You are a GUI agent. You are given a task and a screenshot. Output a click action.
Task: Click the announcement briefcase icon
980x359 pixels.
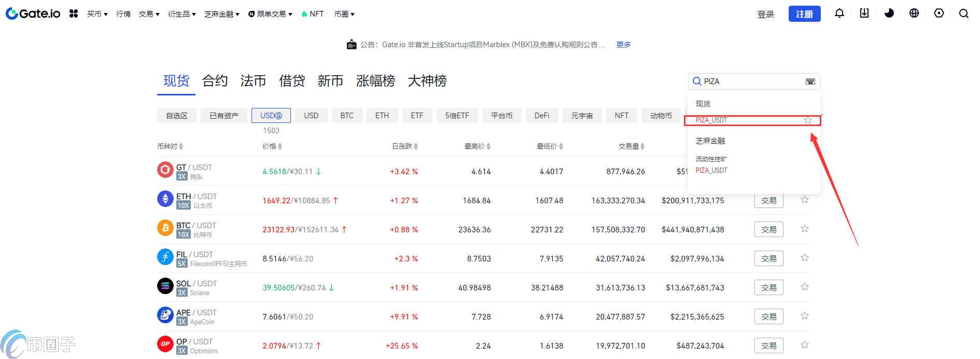point(352,45)
